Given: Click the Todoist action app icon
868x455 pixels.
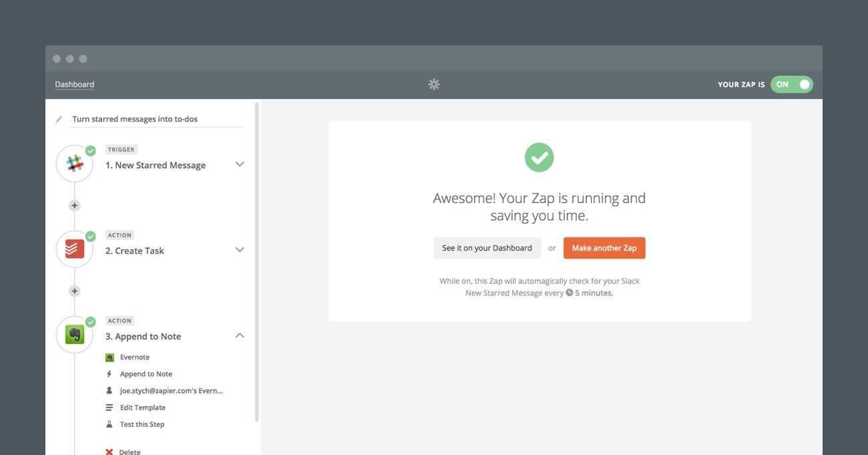Looking at the screenshot, I should click(x=75, y=249).
